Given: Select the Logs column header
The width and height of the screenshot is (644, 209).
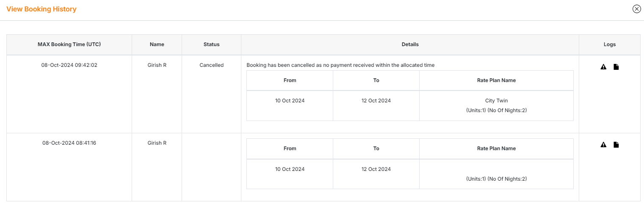Looking at the screenshot, I should [x=610, y=44].
